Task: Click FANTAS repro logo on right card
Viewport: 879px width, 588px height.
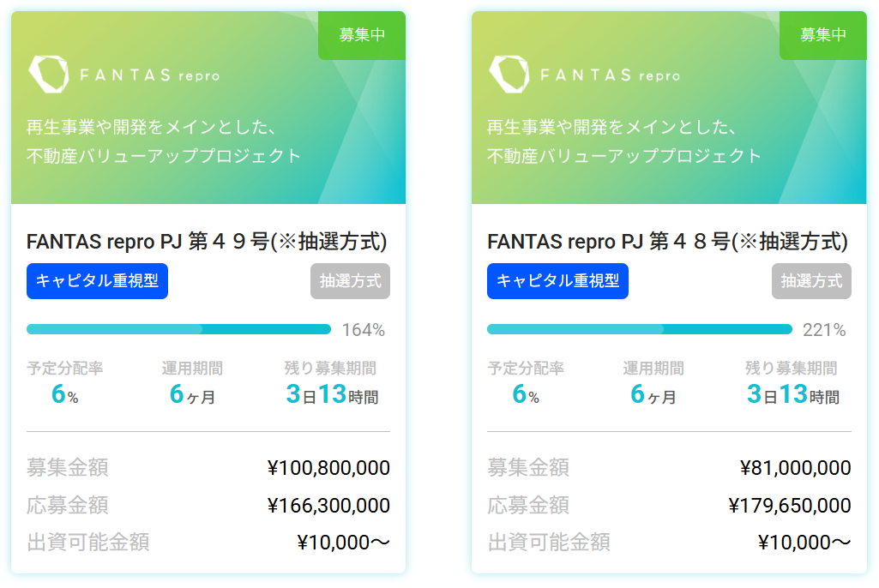Action: pyautogui.click(x=585, y=74)
